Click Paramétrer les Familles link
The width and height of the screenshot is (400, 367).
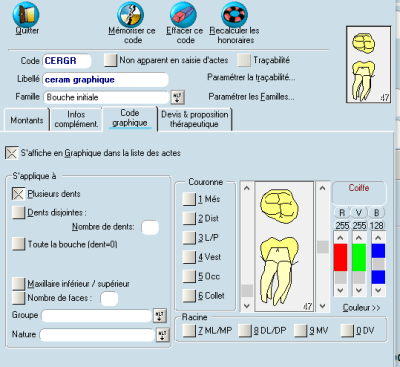251,97
